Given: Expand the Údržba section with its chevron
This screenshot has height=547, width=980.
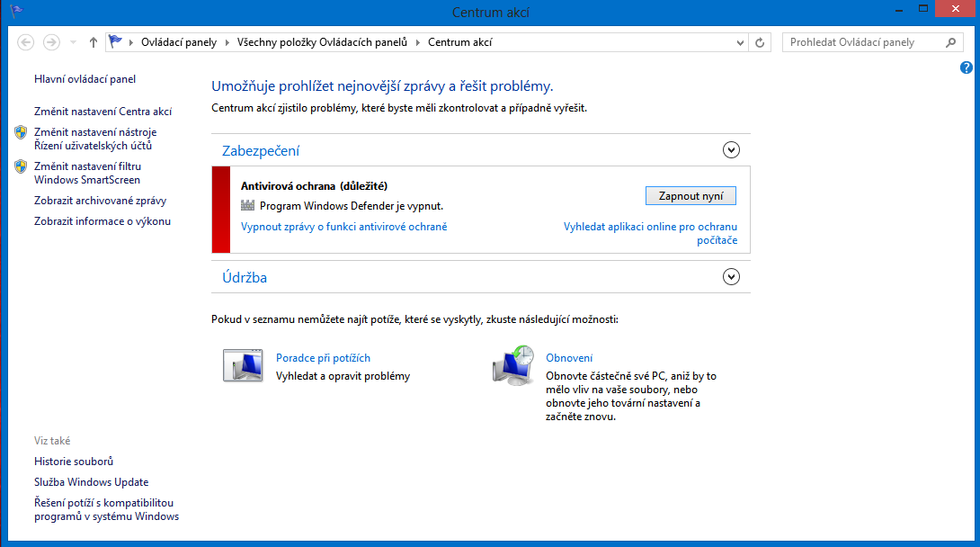Looking at the screenshot, I should [x=731, y=277].
